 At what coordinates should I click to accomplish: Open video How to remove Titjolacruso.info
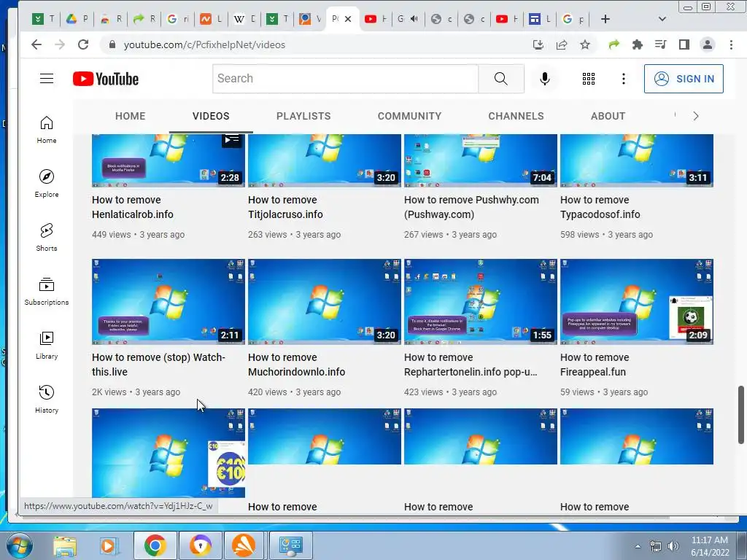click(x=285, y=207)
